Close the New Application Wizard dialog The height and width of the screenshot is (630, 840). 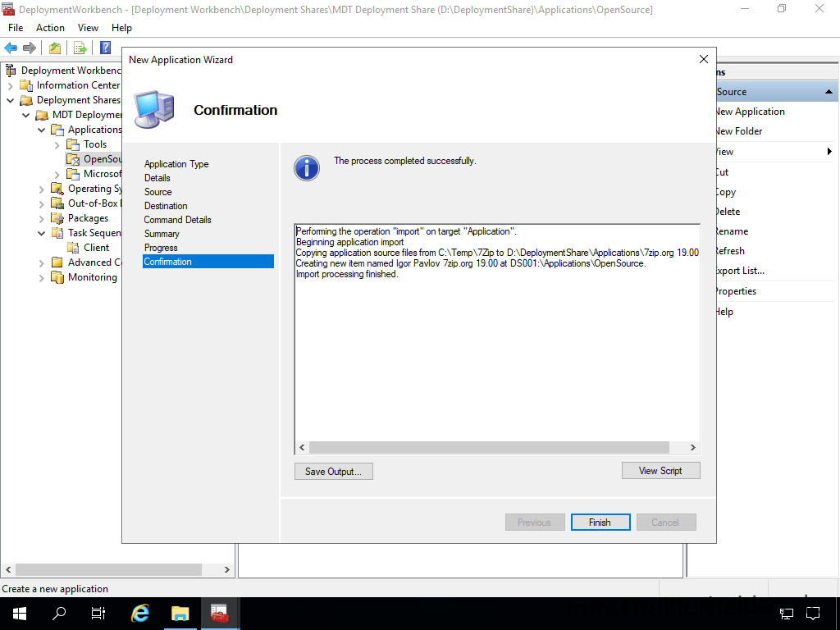click(x=703, y=59)
